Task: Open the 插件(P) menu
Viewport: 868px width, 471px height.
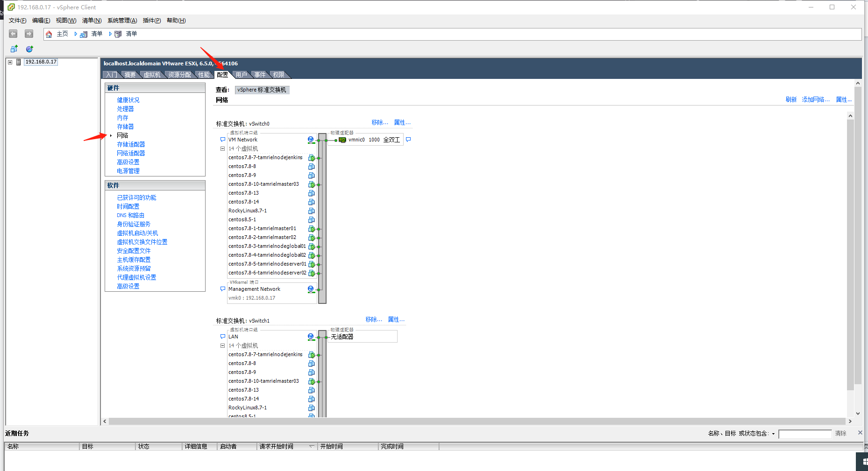Action: click(x=152, y=21)
